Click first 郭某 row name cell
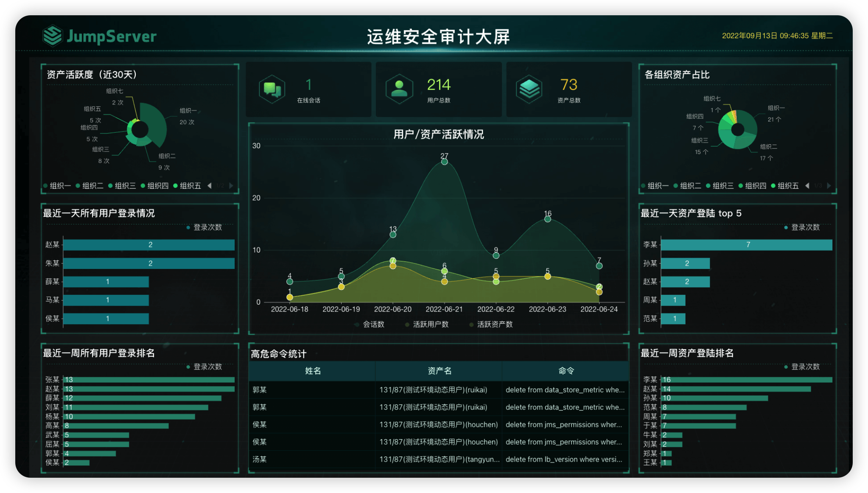 (x=313, y=390)
